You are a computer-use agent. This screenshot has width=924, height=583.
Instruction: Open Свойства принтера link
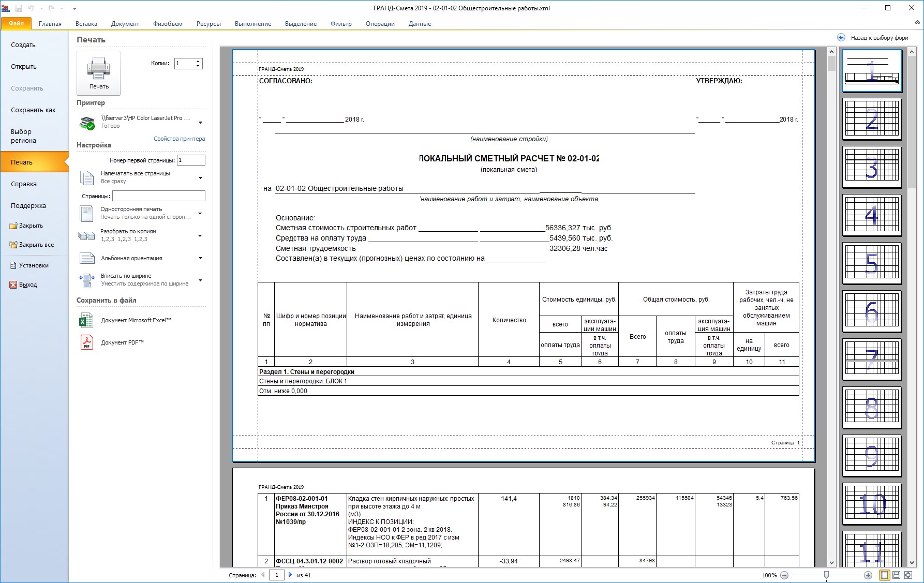click(179, 139)
